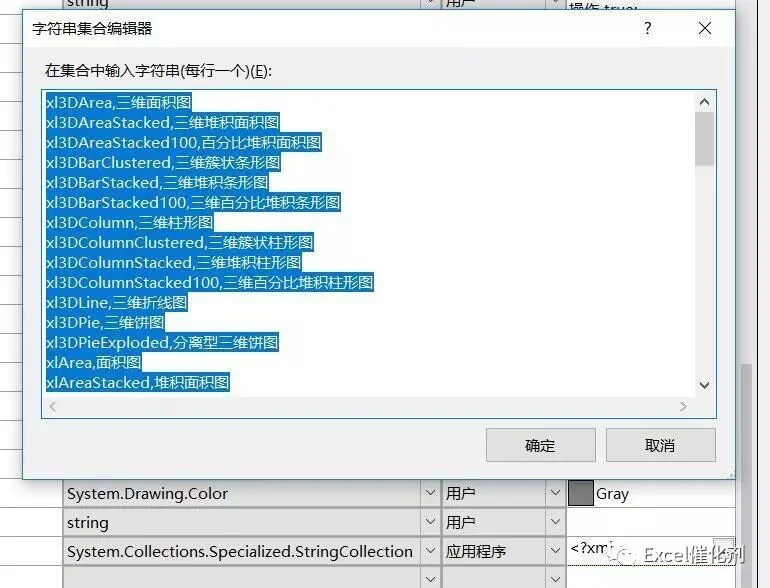Close the string collection editor dialog
This screenshot has width=770, height=588.
coord(705,28)
